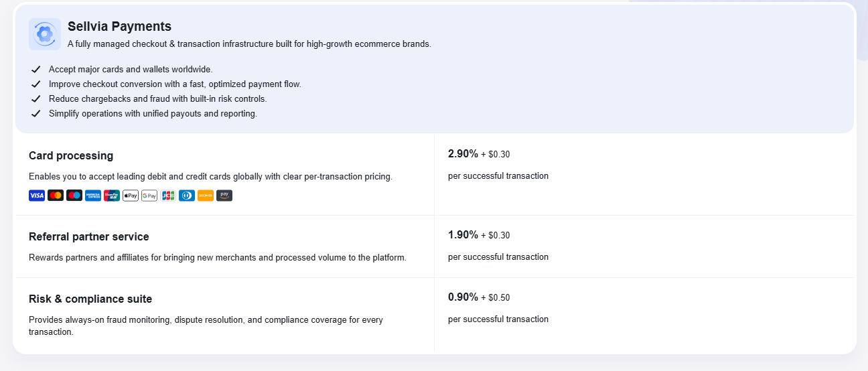Click the 0.90% risk suite rate
This screenshot has width=868, height=371.
(x=463, y=297)
